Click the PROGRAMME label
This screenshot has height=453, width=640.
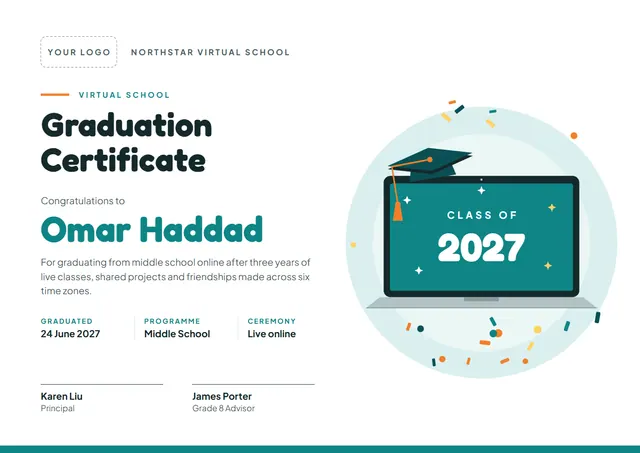(x=172, y=321)
